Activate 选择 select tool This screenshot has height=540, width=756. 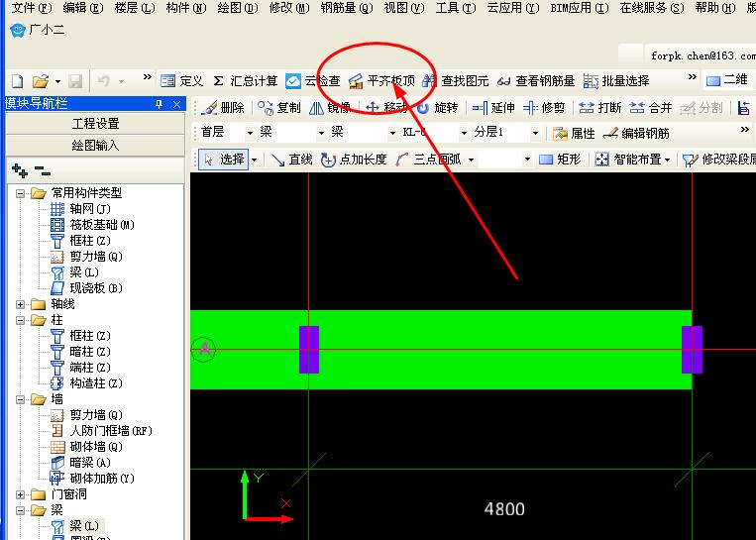click(224, 160)
